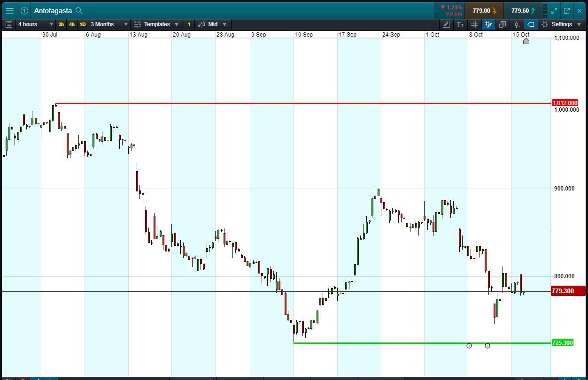Image resolution: width=588 pixels, height=380 pixels.
Task: Search for another product with magnifier icon
Action: point(79,10)
